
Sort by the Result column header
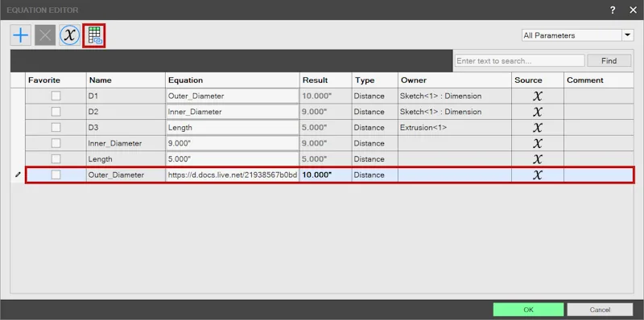pyautogui.click(x=326, y=80)
